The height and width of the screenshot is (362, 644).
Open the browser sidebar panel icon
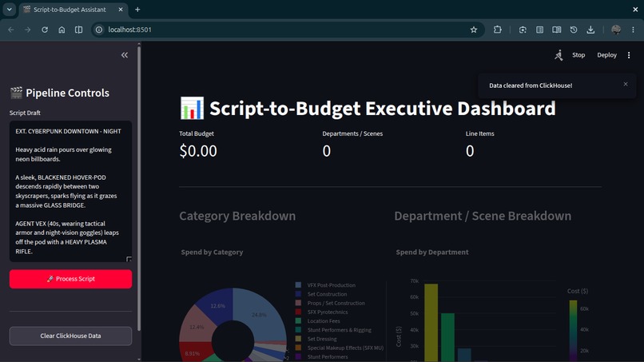(539, 30)
